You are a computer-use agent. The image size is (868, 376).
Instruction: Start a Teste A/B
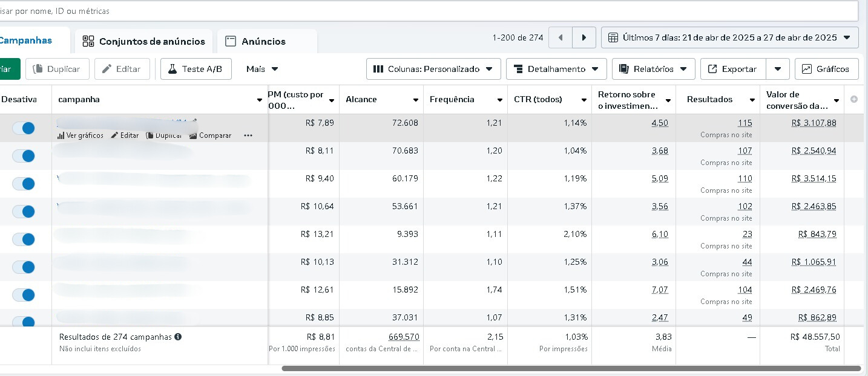(x=196, y=69)
